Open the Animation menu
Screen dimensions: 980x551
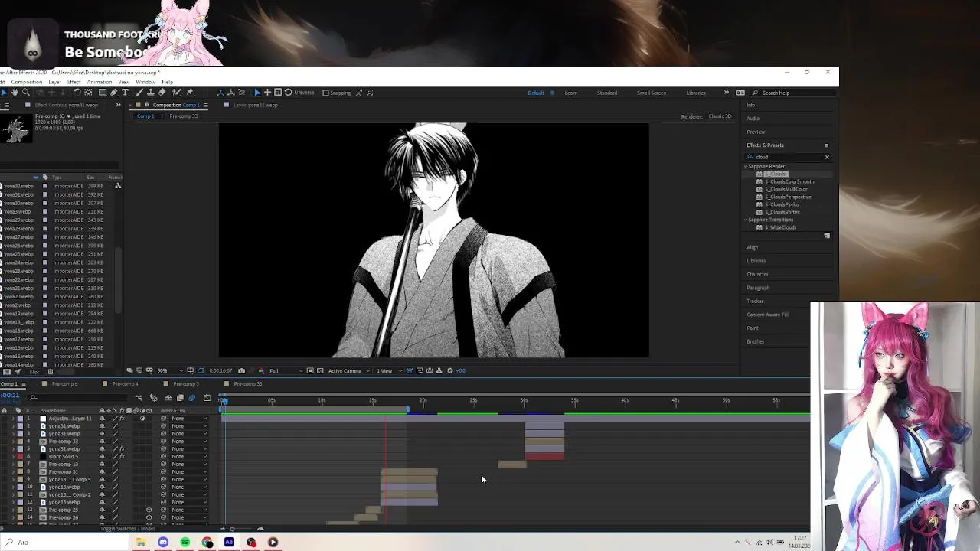pyautogui.click(x=99, y=82)
